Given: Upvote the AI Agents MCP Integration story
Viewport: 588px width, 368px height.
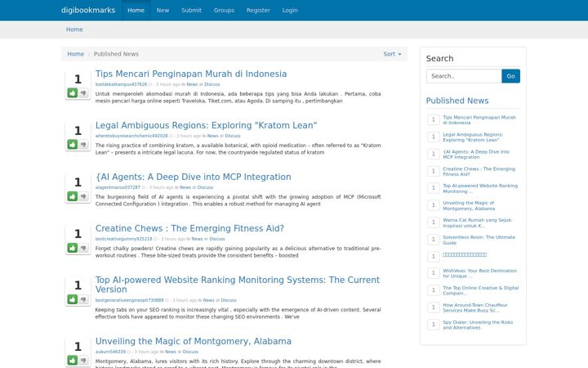Looking at the screenshot, I should (73, 196).
